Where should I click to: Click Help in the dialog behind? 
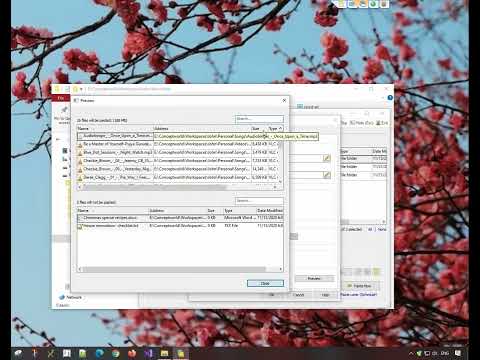326,295
